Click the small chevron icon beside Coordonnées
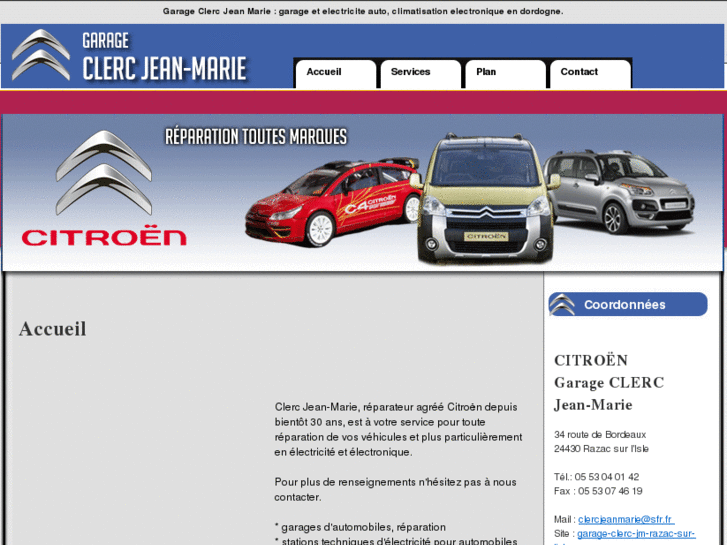727x545 pixels. pos(562,304)
